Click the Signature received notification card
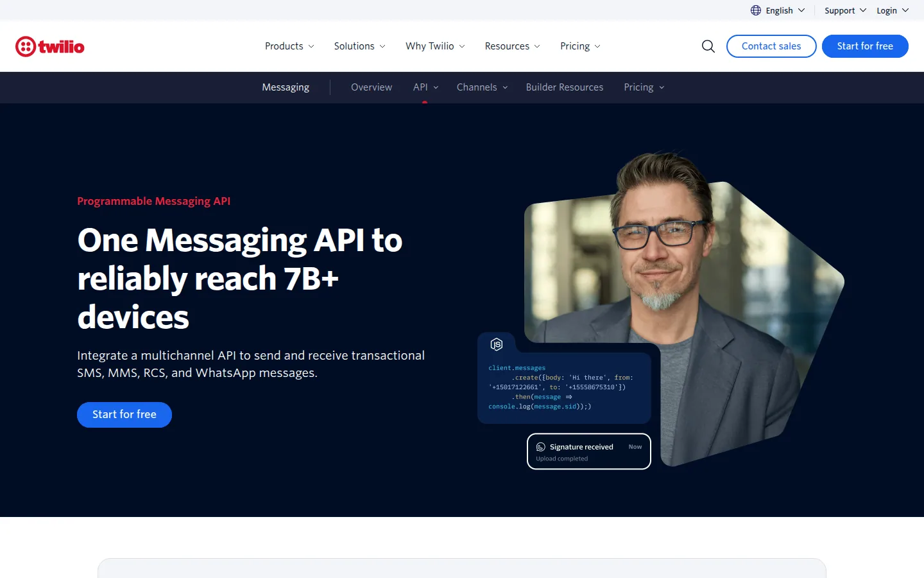Image resolution: width=924 pixels, height=578 pixels. [589, 451]
